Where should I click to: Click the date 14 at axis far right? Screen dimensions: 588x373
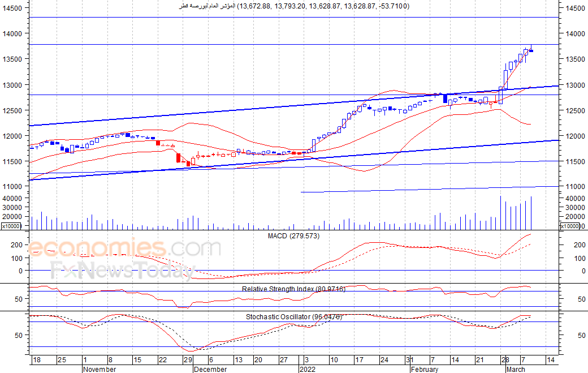[551, 360]
